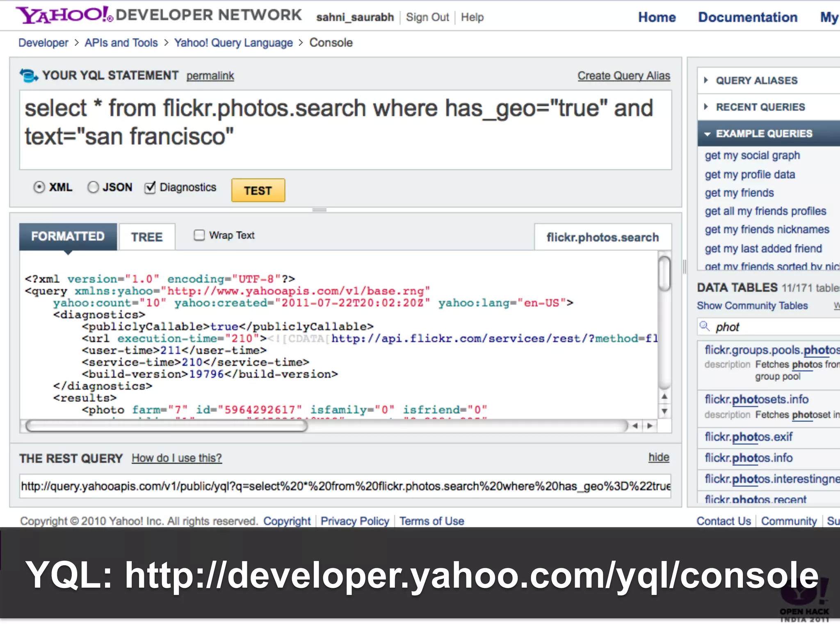Select the flickr.photos.info table
Screen dimensions: 840x630
coord(749,458)
